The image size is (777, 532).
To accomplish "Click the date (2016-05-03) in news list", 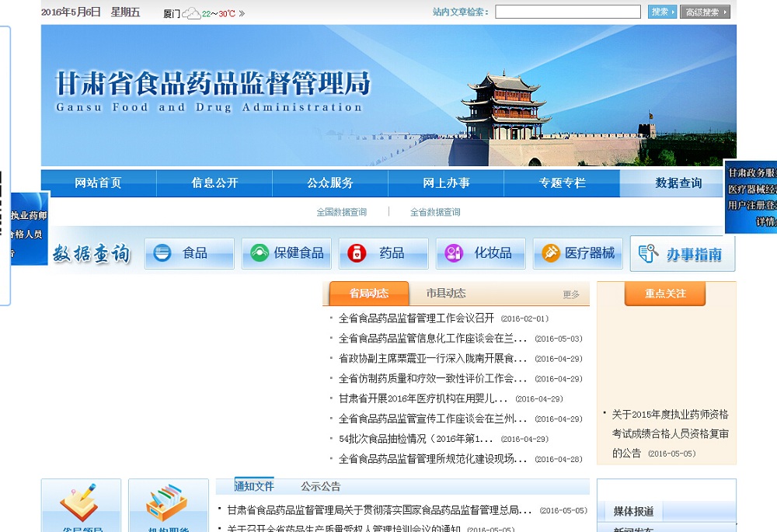I will click(x=559, y=339).
